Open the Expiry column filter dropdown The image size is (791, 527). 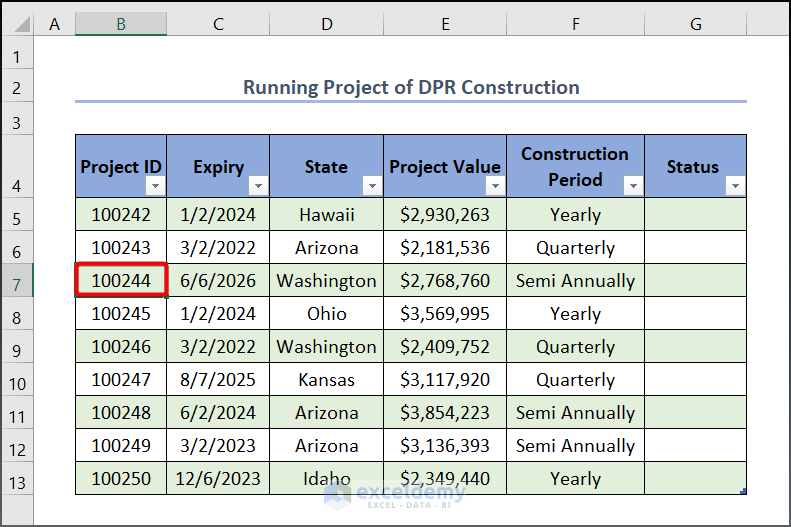tap(257, 186)
